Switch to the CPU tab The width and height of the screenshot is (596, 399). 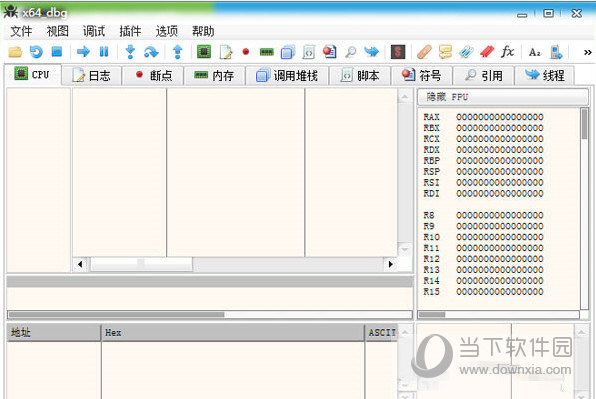point(33,74)
